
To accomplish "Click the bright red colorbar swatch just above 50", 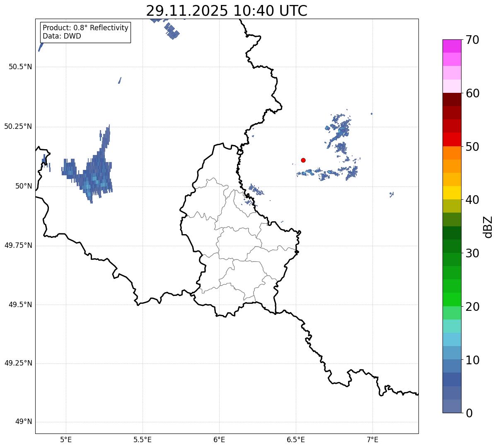I will (452, 140).
